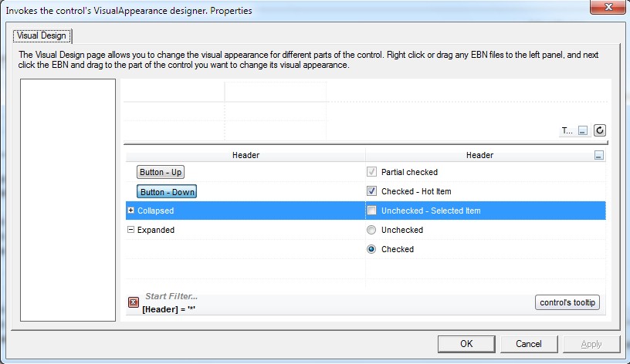Click the control's tooltip button
Screen dimensions: 630x364
pyautogui.click(x=567, y=302)
